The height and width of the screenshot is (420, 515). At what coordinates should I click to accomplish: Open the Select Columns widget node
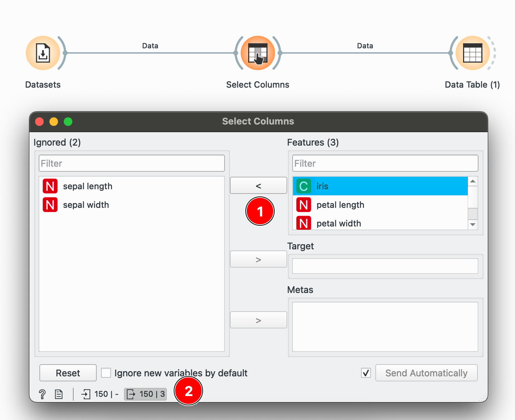[258, 53]
